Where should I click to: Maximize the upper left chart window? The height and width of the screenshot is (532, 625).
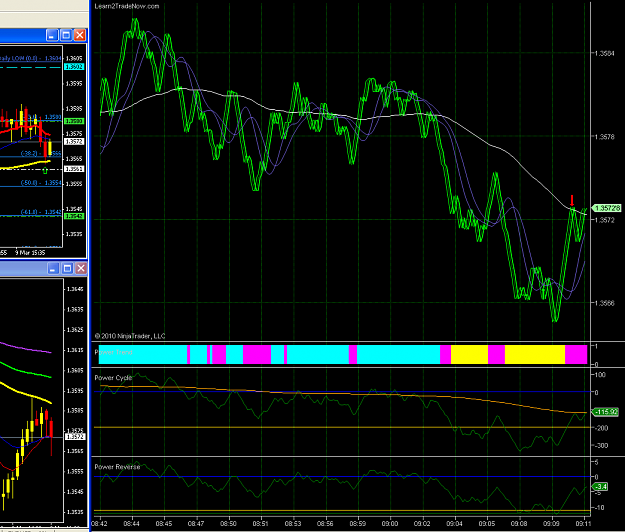(x=66, y=35)
